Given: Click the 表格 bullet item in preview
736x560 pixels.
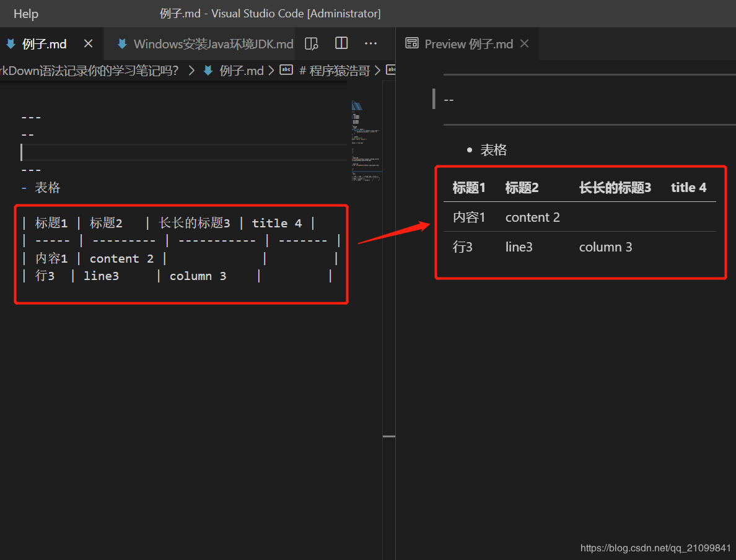Looking at the screenshot, I should [493, 150].
